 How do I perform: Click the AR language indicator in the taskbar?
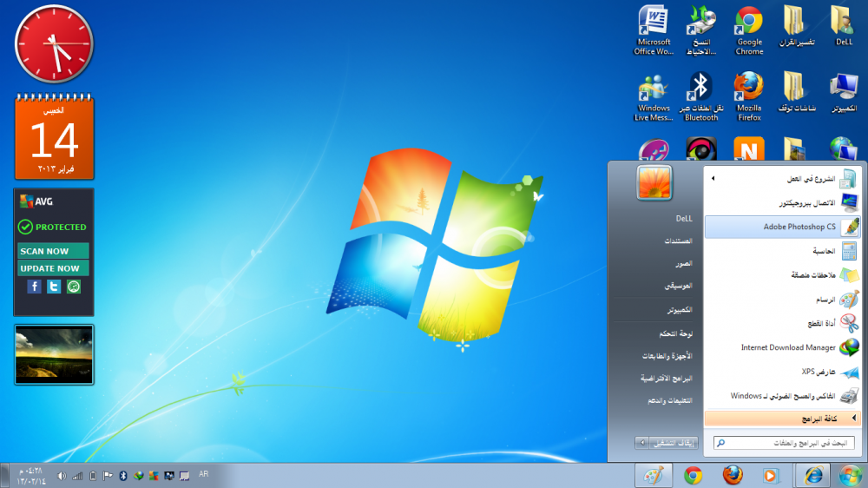point(204,474)
